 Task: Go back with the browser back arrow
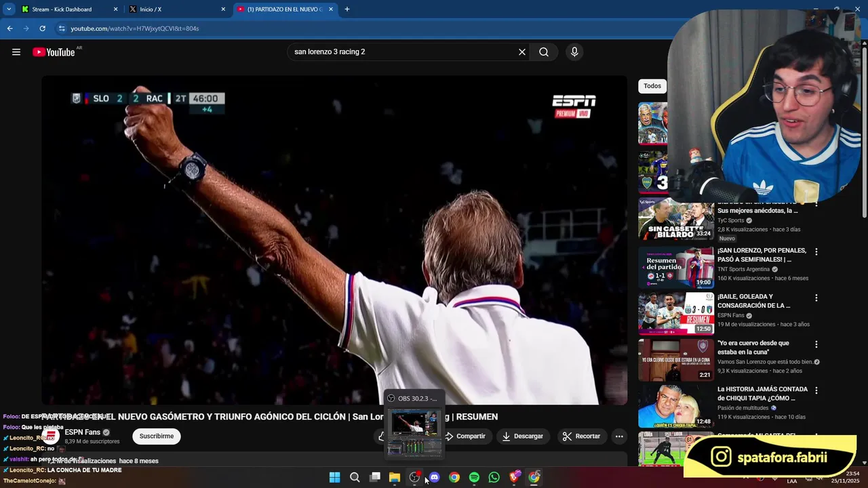click(x=9, y=28)
